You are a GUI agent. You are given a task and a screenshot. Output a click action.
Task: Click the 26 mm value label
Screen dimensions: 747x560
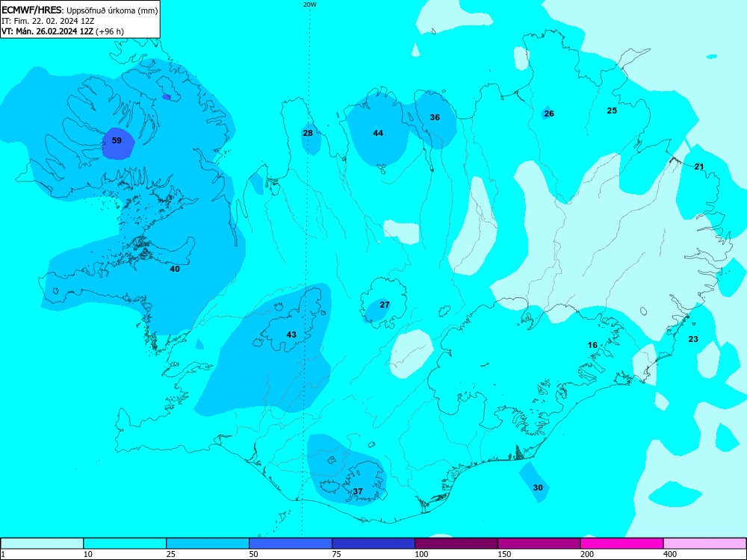[x=549, y=113]
